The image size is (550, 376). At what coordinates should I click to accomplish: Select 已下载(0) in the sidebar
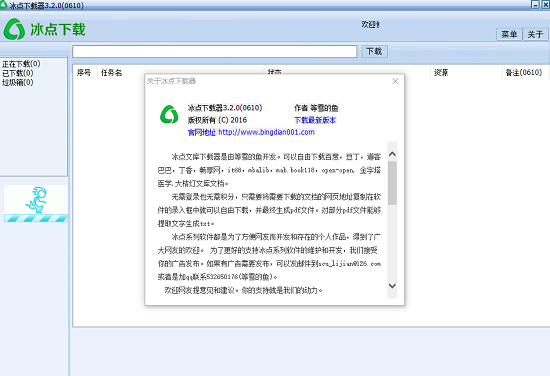(18, 73)
